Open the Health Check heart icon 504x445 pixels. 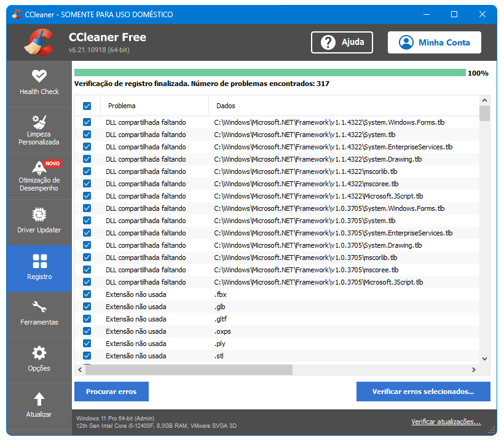click(x=39, y=76)
